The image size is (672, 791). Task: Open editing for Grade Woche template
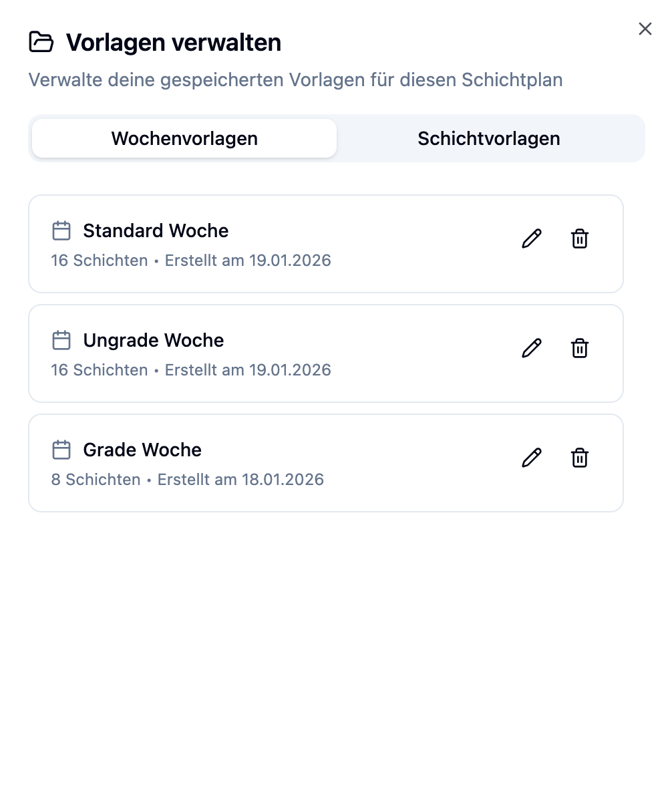pos(532,458)
